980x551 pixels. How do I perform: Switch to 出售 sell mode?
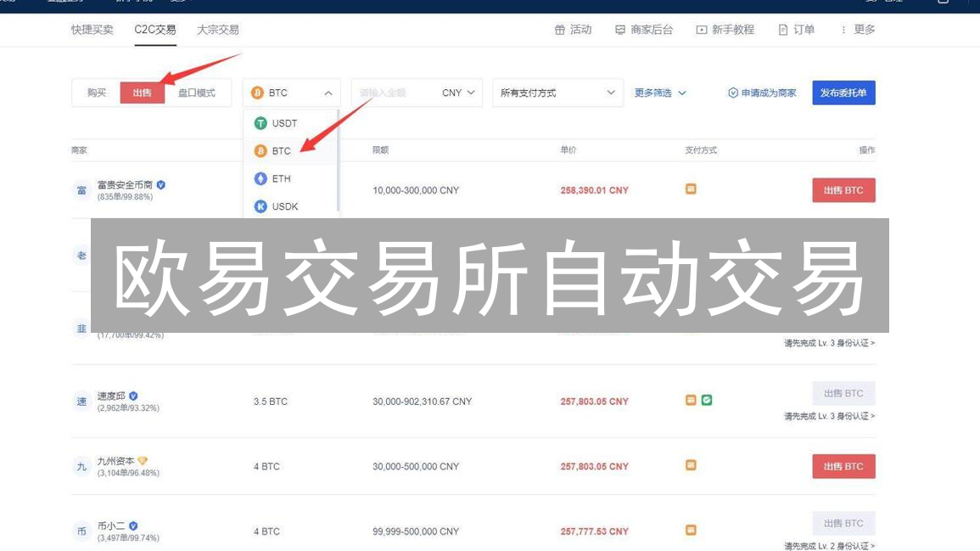point(143,93)
